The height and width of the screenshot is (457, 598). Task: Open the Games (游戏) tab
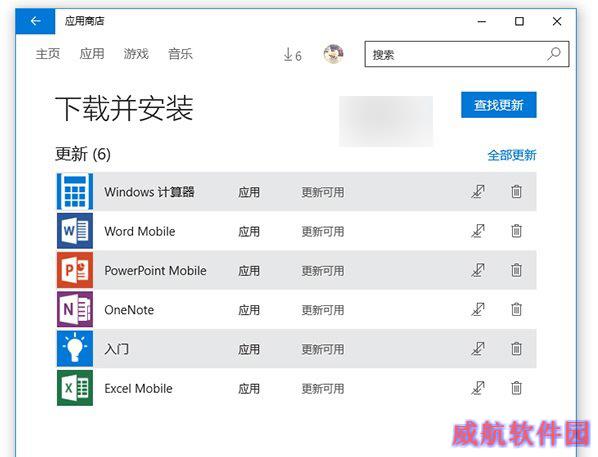pyautogui.click(x=136, y=54)
